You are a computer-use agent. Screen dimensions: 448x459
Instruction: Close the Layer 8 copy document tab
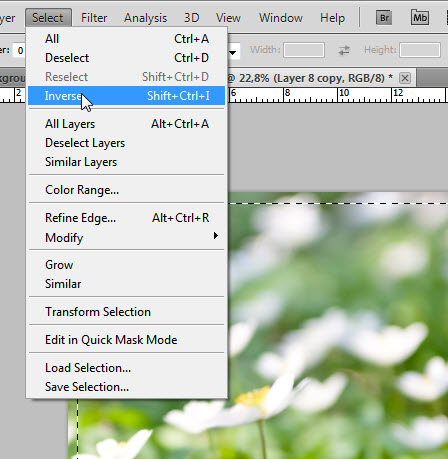pyautogui.click(x=405, y=78)
